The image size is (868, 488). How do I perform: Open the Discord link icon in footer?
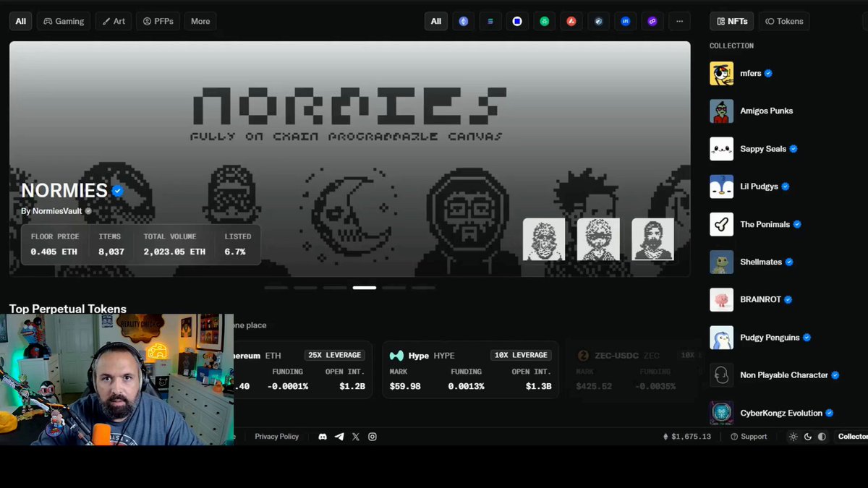coord(323,437)
